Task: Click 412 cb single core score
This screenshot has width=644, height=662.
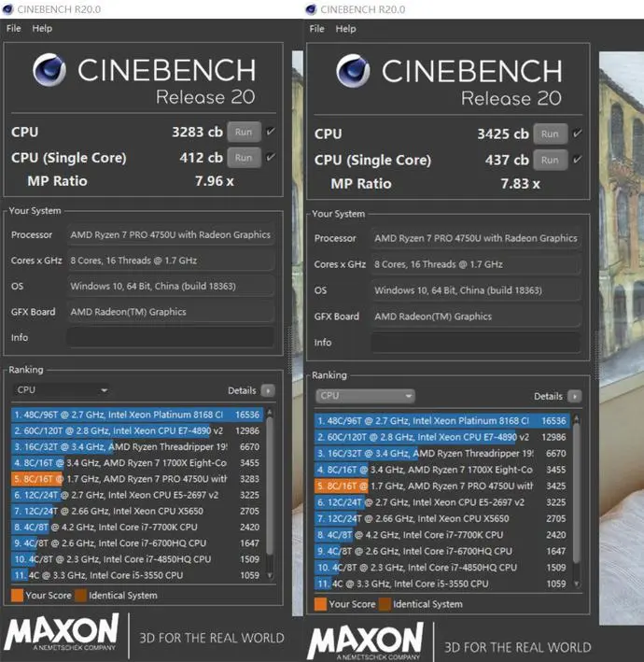Action: (x=202, y=158)
